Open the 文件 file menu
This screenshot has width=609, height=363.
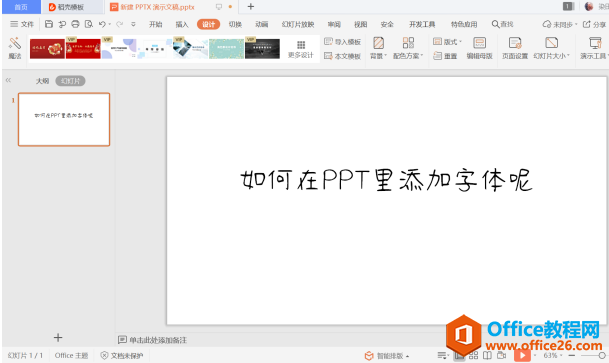coord(22,24)
